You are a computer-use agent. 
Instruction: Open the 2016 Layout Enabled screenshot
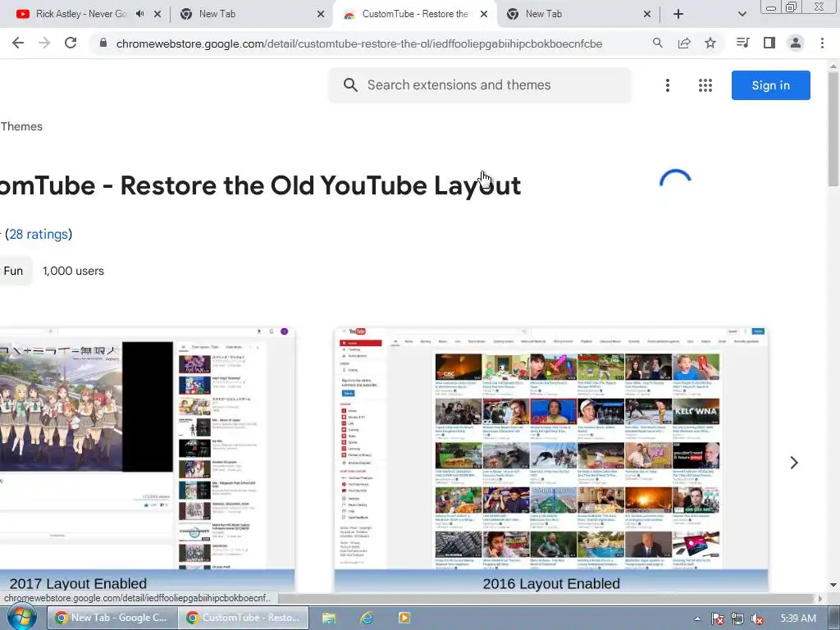click(551, 459)
